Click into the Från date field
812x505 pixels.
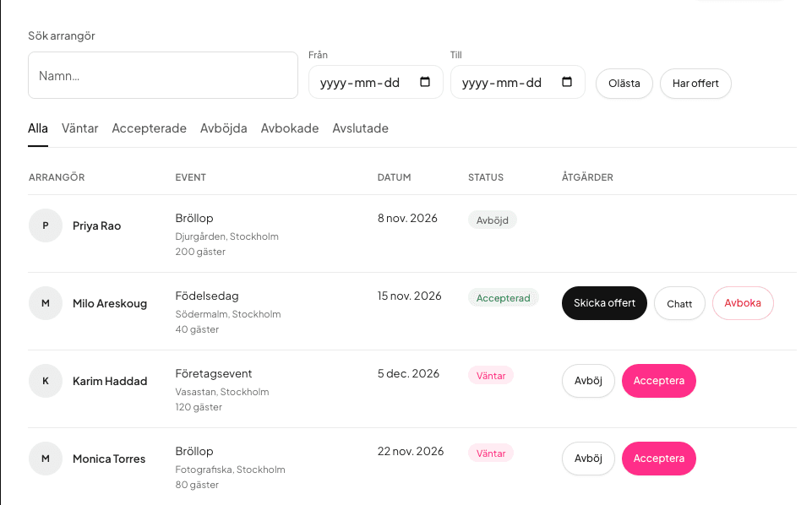pos(375,82)
